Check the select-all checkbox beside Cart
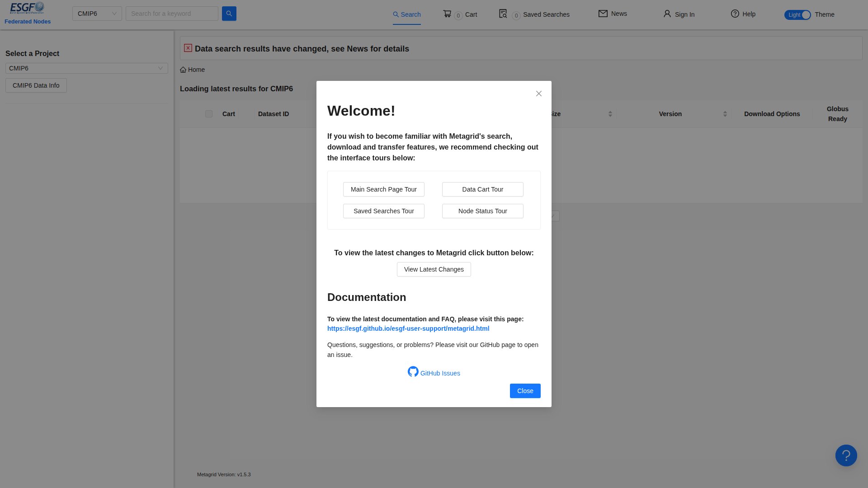 pyautogui.click(x=209, y=114)
